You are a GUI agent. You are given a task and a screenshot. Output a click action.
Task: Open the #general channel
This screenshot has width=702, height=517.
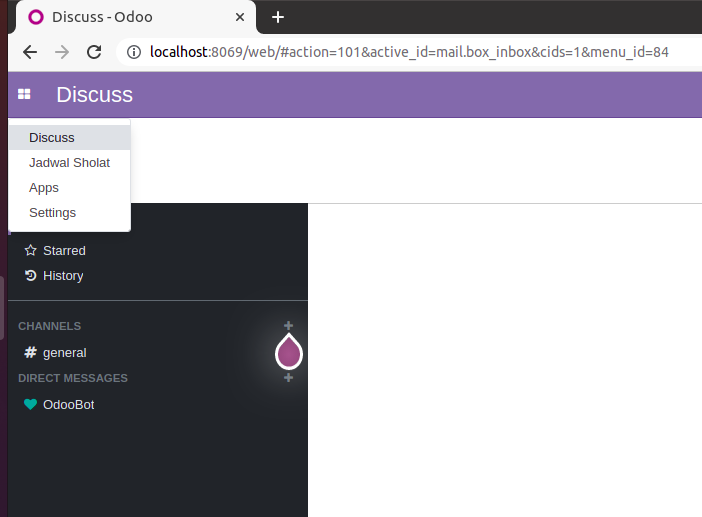(64, 353)
